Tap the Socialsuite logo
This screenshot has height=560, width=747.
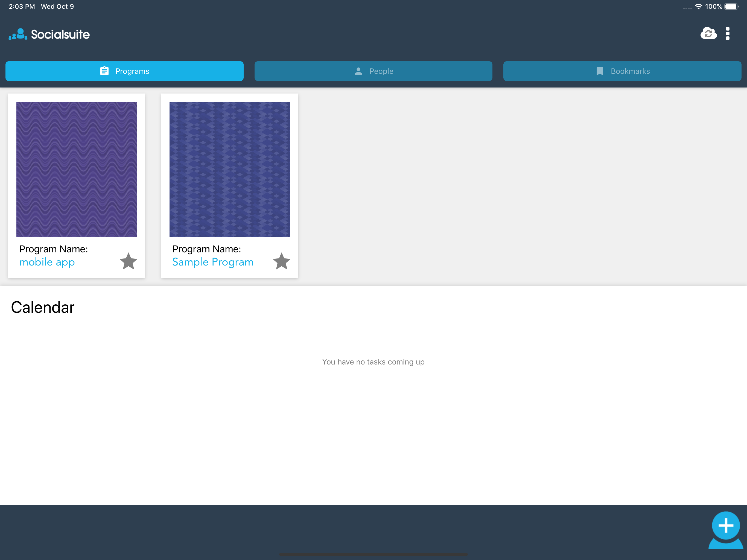tap(49, 34)
